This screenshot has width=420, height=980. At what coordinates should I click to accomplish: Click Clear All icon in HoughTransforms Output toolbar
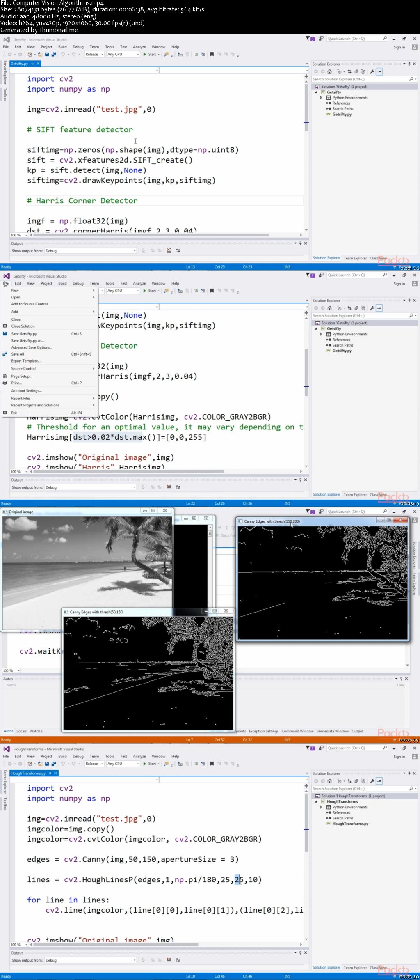point(169,960)
